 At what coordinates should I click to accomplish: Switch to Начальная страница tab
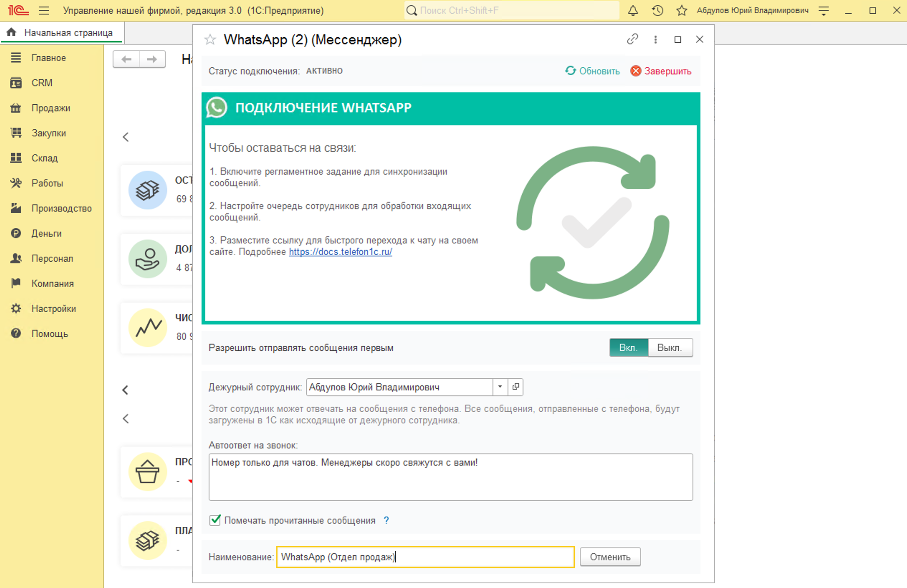click(x=62, y=33)
